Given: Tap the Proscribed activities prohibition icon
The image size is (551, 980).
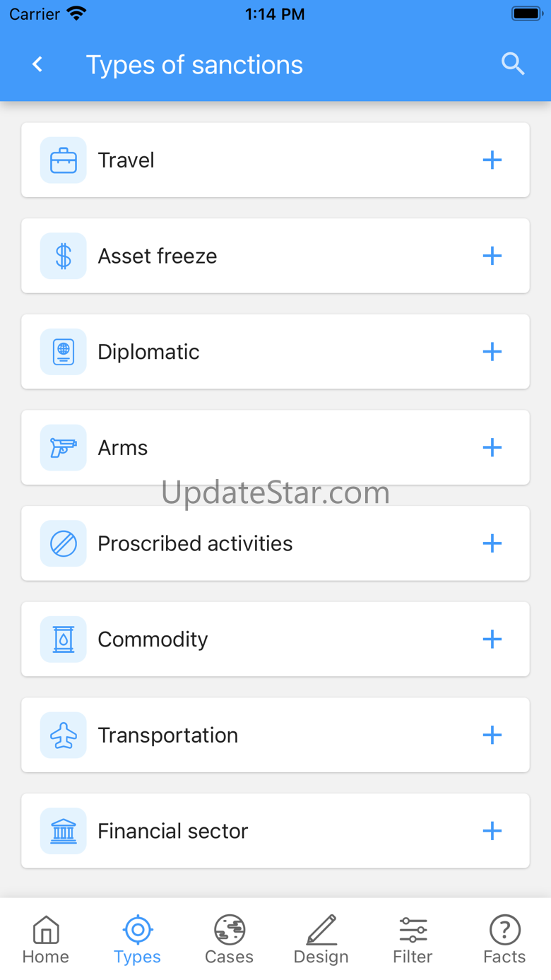Looking at the screenshot, I should [64, 543].
